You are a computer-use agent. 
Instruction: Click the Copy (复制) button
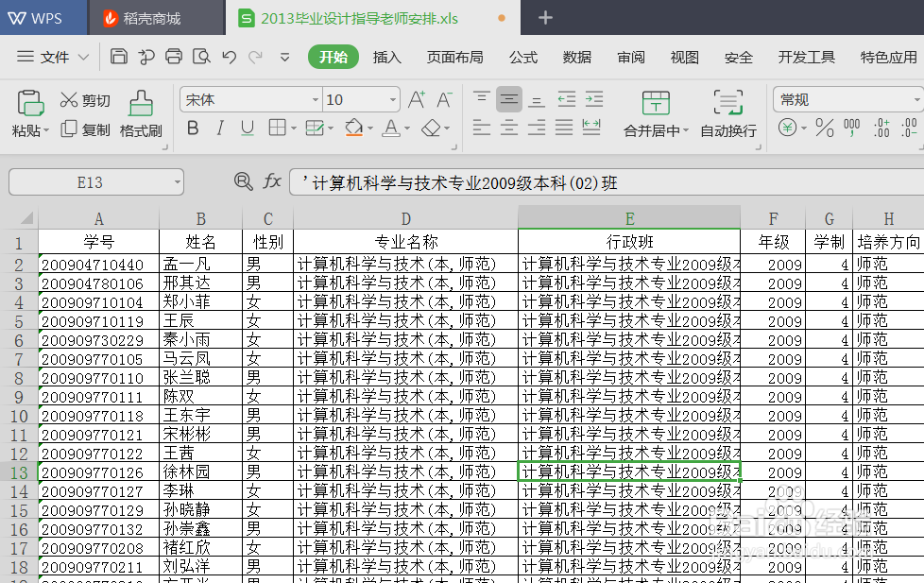[x=85, y=129]
